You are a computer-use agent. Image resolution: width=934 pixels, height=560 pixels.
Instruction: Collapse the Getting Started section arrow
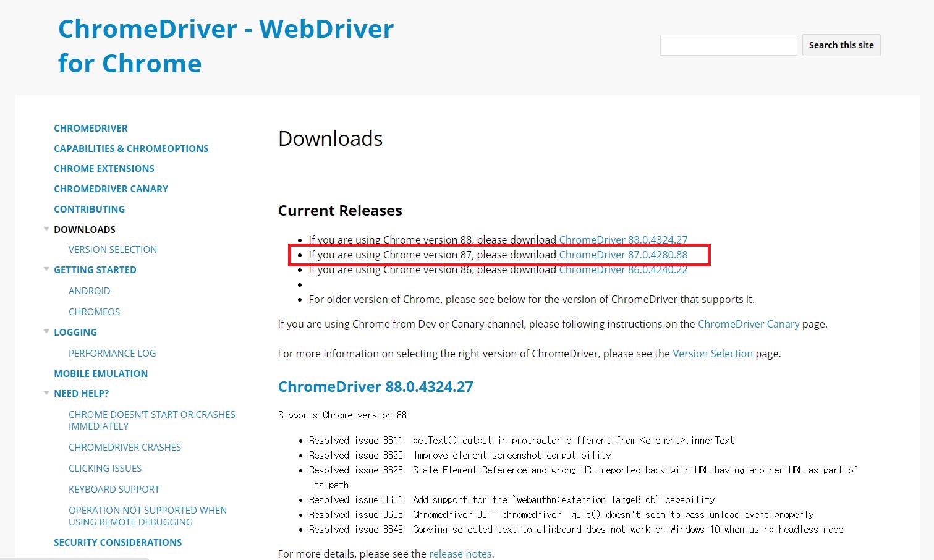(46, 269)
